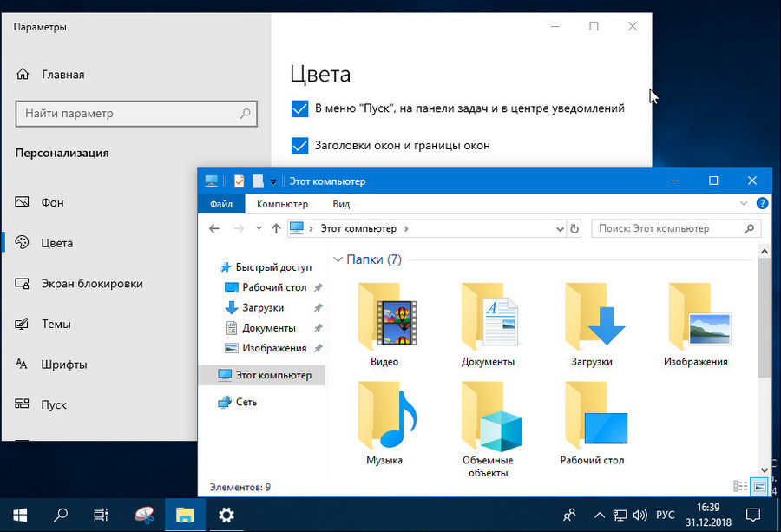This screenshot has width=781, height=532.
Task: Open People icon in system tray
Action: coord(569,515)
